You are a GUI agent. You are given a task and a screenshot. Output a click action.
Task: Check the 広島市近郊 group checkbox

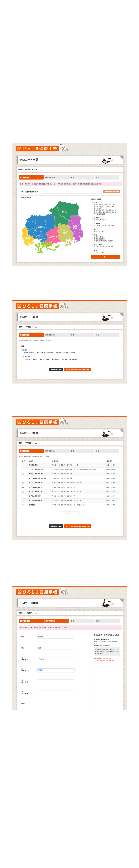pos(22,356)
